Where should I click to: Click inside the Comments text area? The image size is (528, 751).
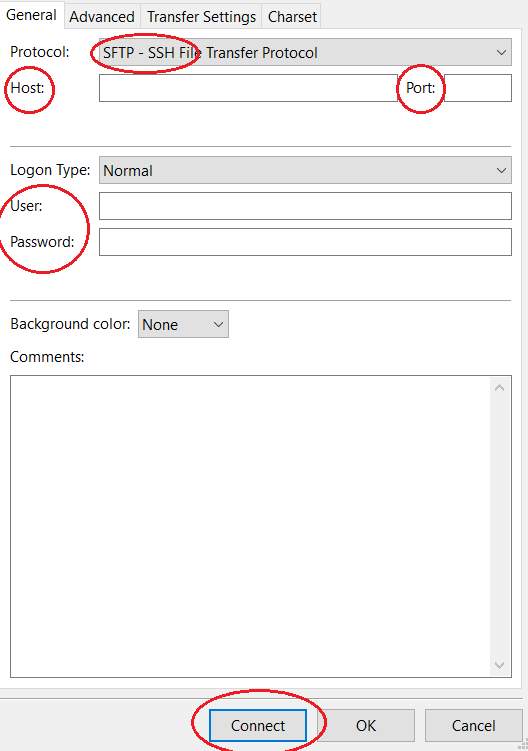pyautogui.click(x=250, y=526)
